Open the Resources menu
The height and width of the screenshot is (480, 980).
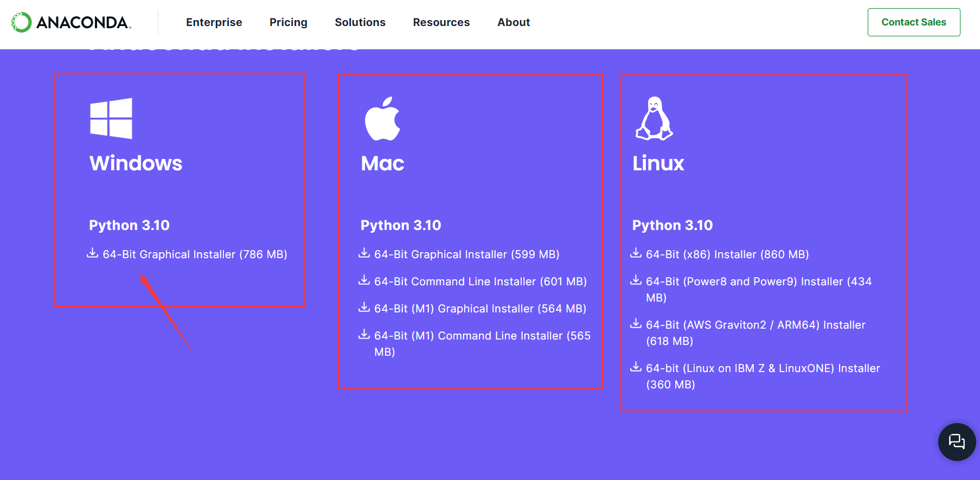pos(441,22)
